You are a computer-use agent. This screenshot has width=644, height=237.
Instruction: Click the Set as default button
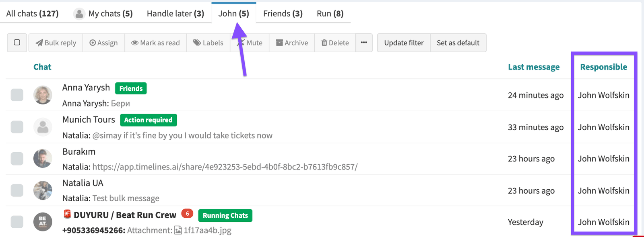tap(458, 43)
